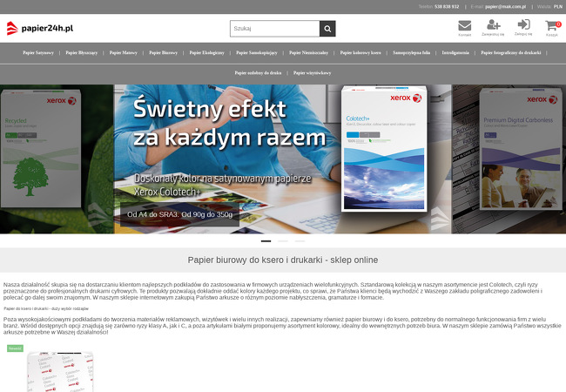Open the Papier wizytówkowy category

tap(313, 73)
